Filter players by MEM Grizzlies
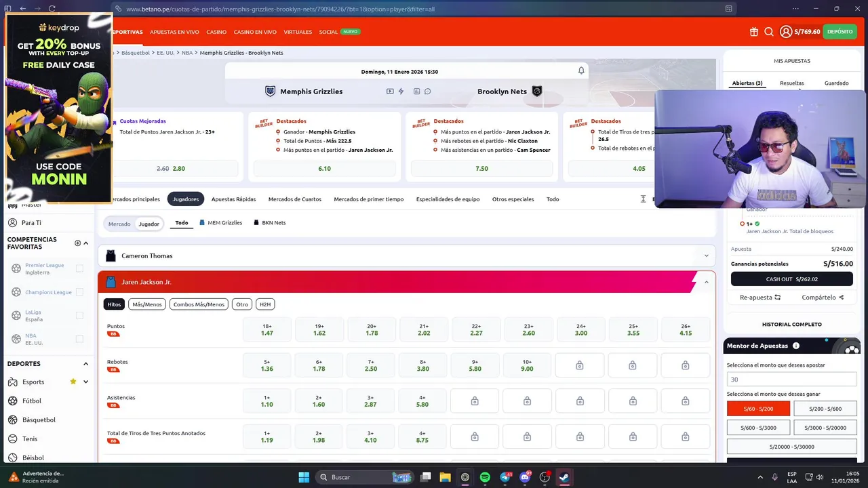Image resolution: width=868 pixels, height=488 pixels. (221, 222)
